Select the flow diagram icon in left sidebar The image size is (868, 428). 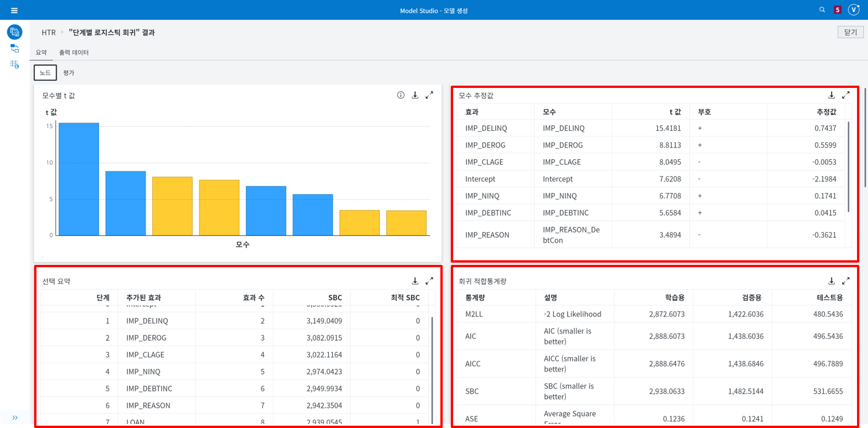14,49
